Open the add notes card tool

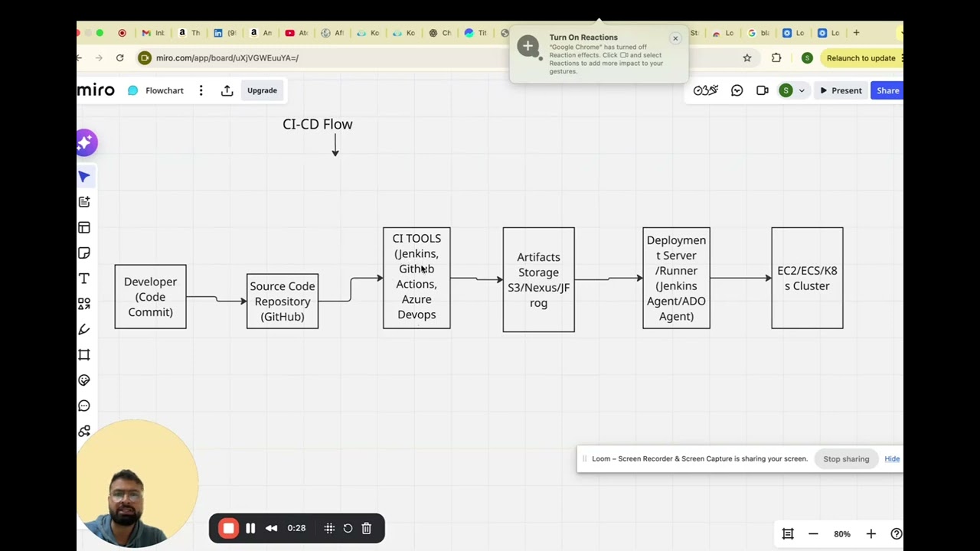point(84,202)
